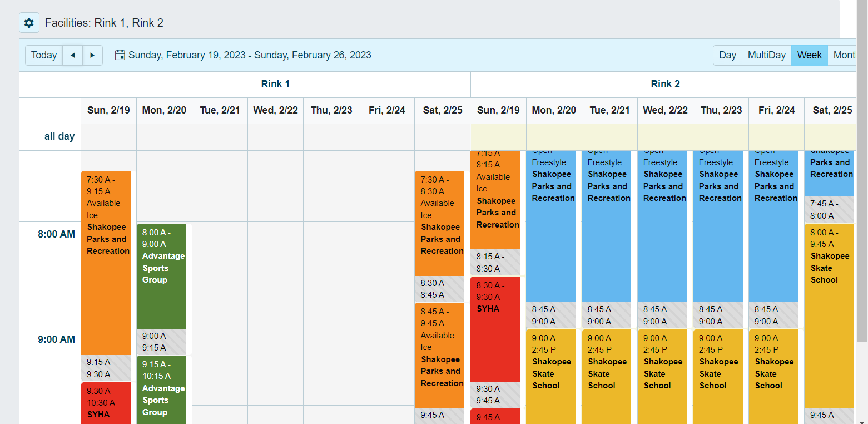Open Rink 2 Wednesday Open Freestyle event
Image resolution: width=868 pixels, height=424 pixels.
tap(662, 226)
